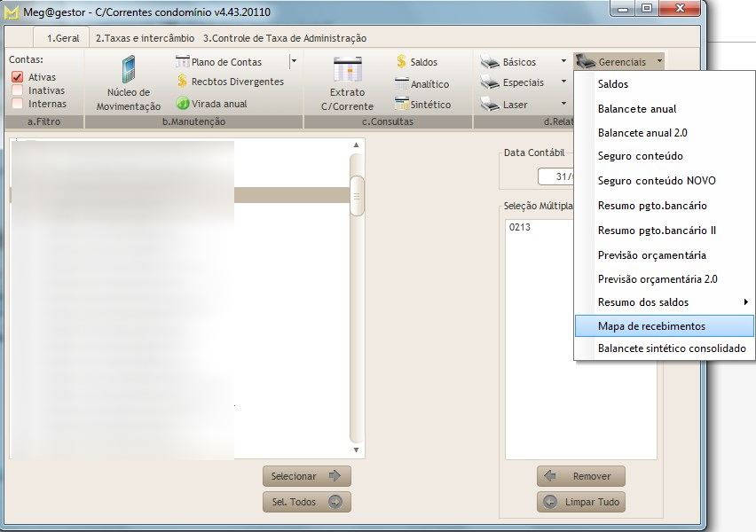Open the Núcleo de Movimentação icon
Viewport: 756px width, 532px height.
pos(129,71)
